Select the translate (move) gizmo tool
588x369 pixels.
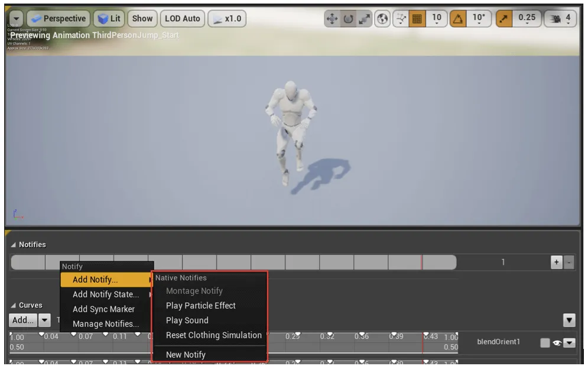(x=332, y=18)
